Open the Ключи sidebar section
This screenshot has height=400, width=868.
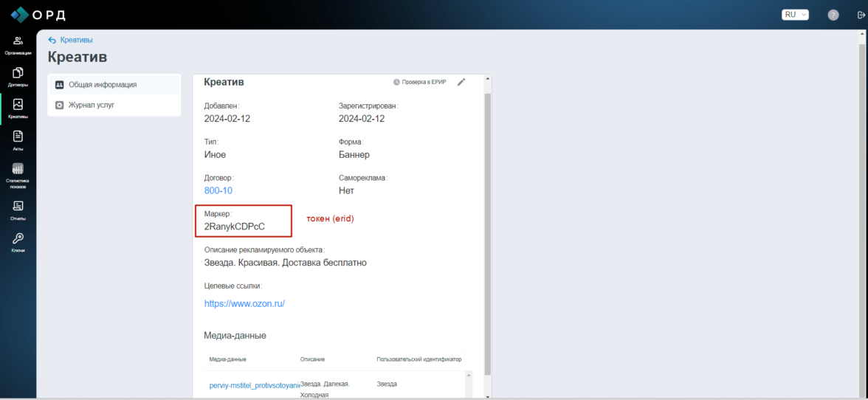tap(18, 242)
